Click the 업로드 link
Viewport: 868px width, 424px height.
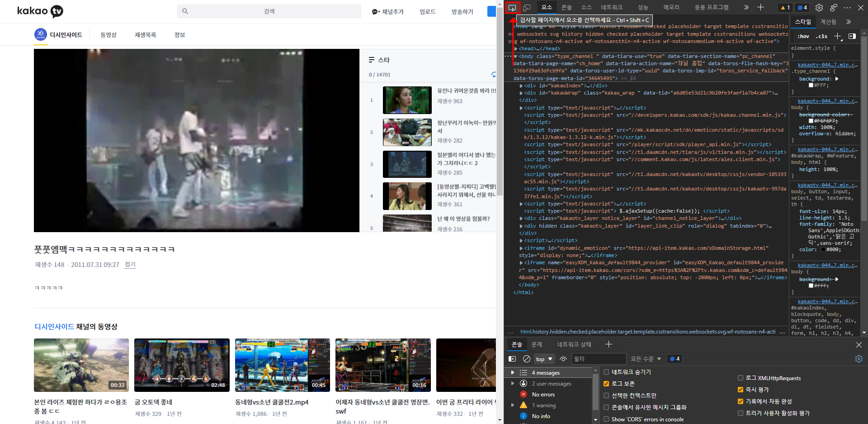point(427,12)
